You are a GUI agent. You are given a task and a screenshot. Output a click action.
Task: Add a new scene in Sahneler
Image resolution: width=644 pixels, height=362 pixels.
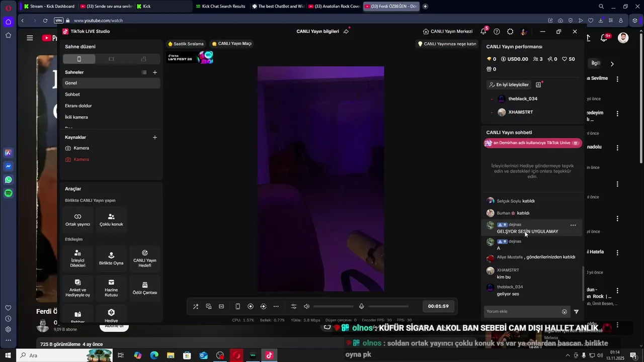coord(155,72)
